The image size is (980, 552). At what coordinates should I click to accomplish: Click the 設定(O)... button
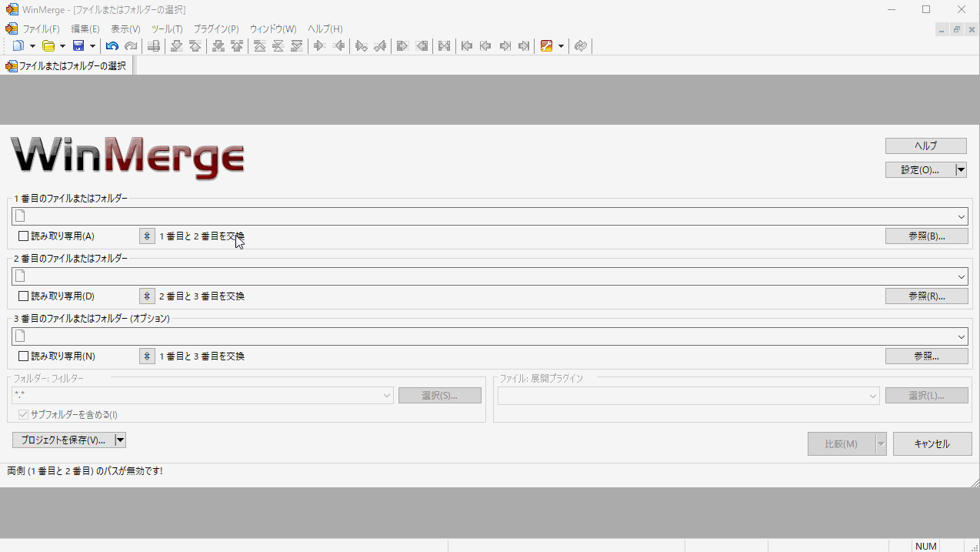click(920, 170)
